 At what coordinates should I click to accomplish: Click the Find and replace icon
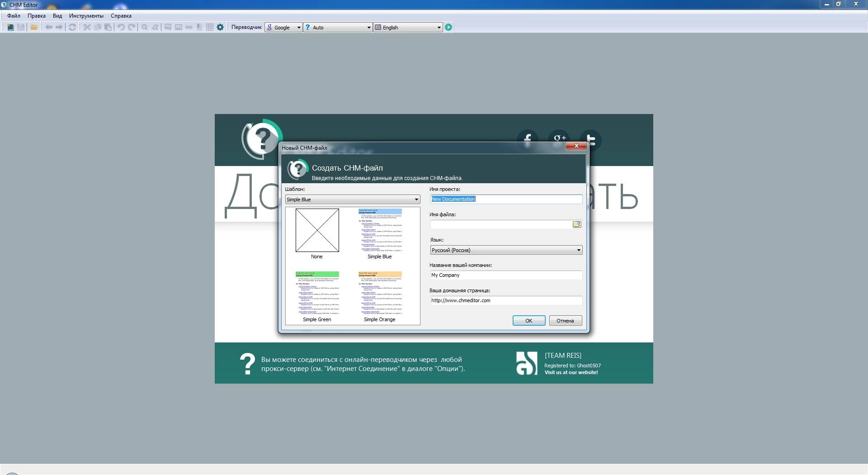(x=155, y=27)
